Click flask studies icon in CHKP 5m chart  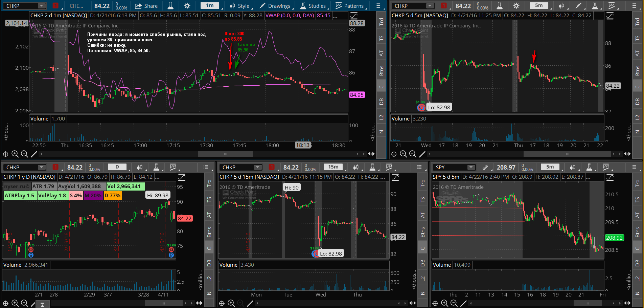pos(500,6)
